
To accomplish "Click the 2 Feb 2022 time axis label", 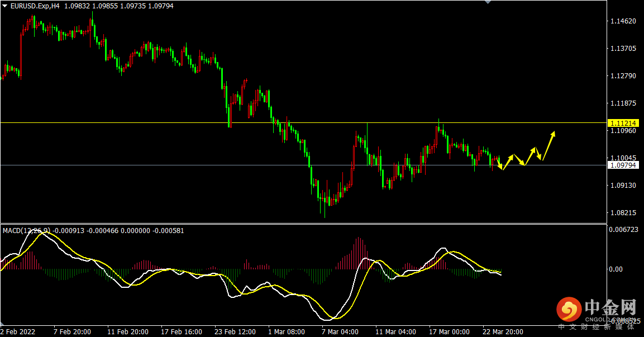I will (18, 331).
